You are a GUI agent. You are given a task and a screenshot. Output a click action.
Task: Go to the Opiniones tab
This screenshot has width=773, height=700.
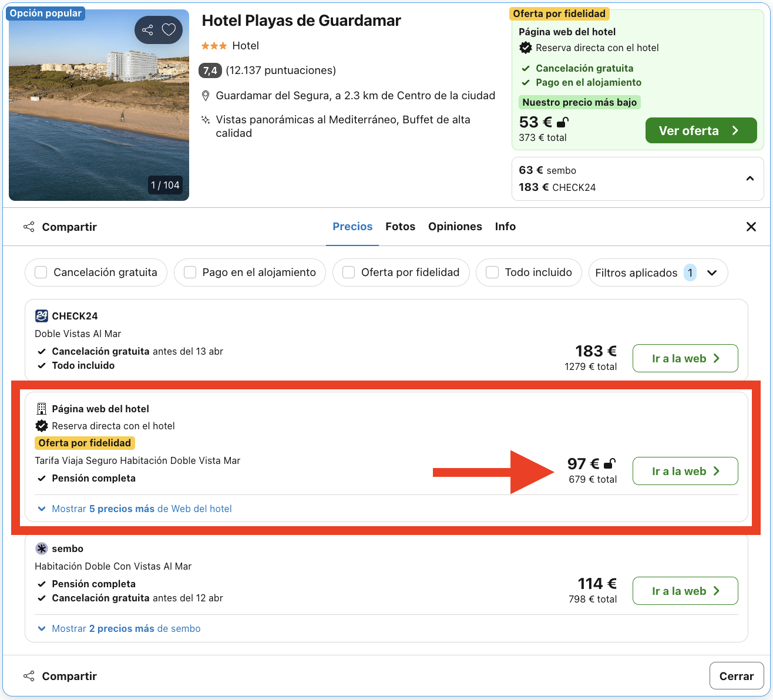(455, 227)
